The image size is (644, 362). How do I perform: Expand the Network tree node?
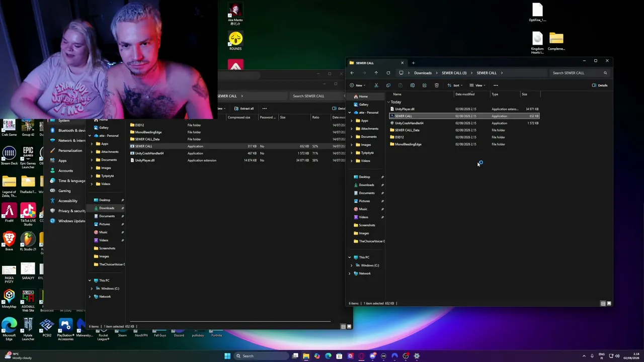point(350,274)
